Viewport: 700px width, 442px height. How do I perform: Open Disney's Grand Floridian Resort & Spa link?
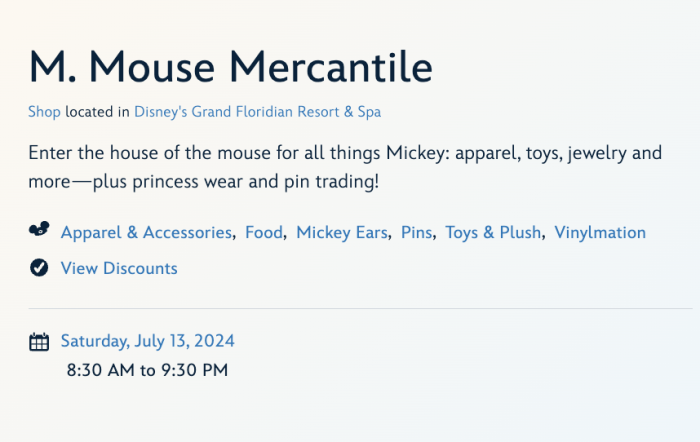pyautogui.click(x=257, y=112)
